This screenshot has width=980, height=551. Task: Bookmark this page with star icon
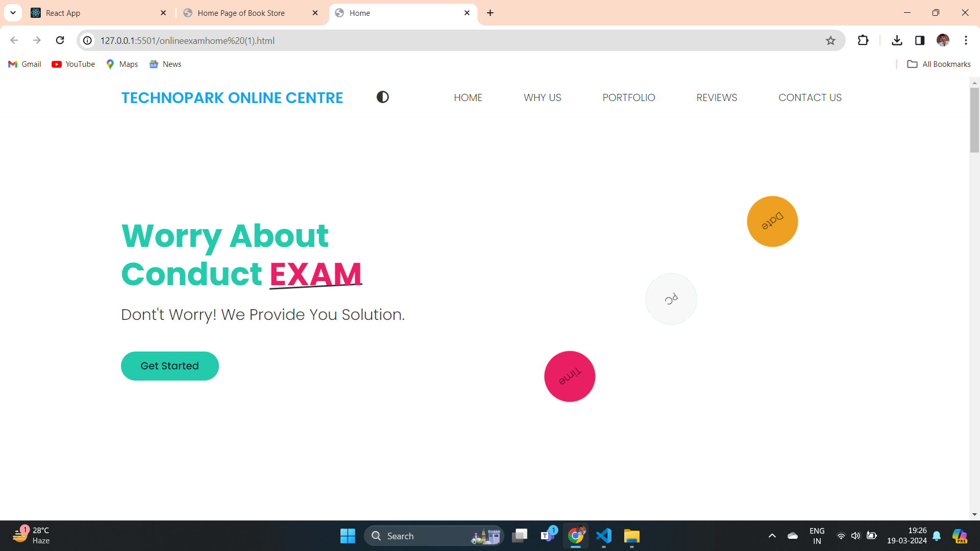830,41
